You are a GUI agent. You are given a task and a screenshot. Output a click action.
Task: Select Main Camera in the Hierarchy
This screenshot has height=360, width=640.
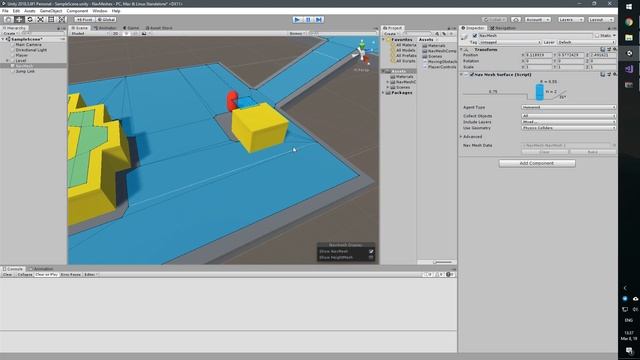pos(28,44)
